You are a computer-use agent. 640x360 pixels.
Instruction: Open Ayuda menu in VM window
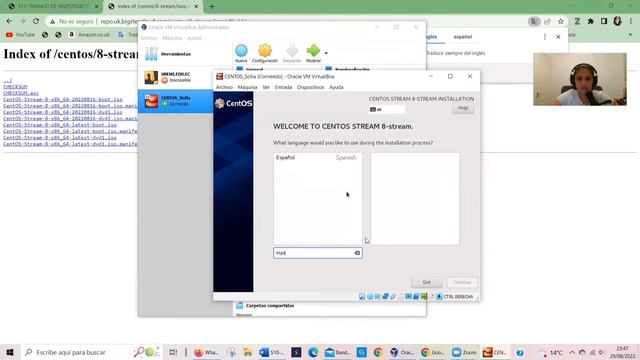(x=336, y=87)
